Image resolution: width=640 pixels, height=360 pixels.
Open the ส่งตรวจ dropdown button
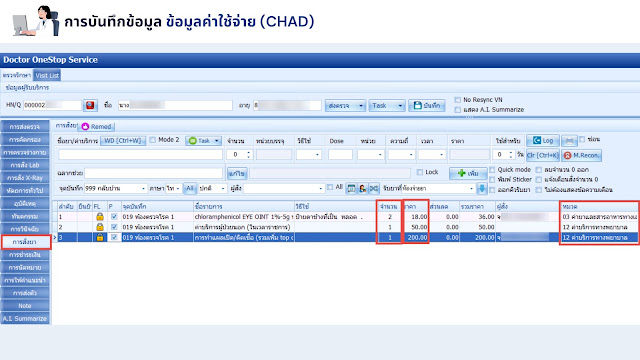345,105
